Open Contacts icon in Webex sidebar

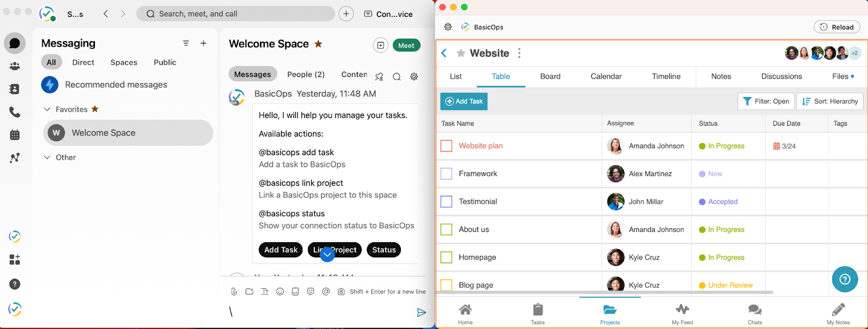pyautogui.click(x=15, y=89)
